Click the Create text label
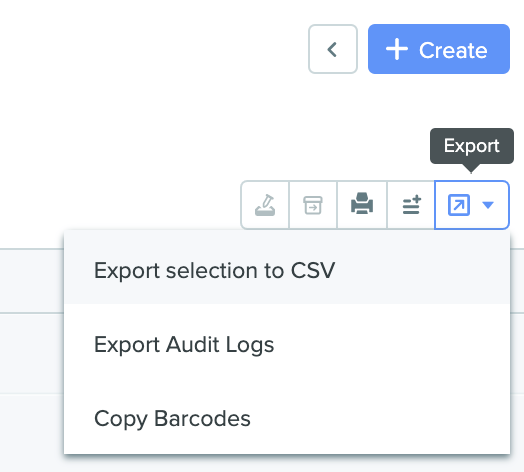This screenshot has height=472, width=524. tap(453, 50)
